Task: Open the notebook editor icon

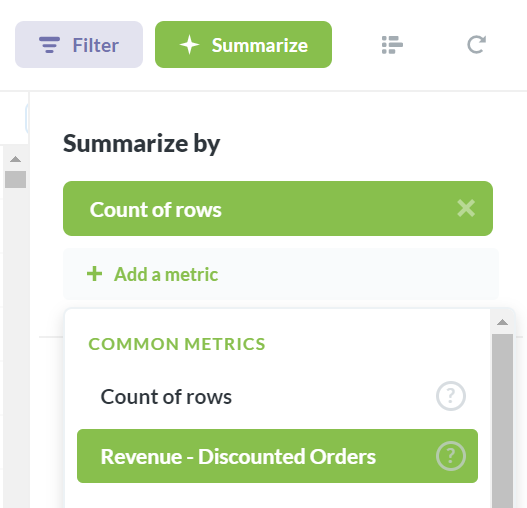Action: click(392, 45)
